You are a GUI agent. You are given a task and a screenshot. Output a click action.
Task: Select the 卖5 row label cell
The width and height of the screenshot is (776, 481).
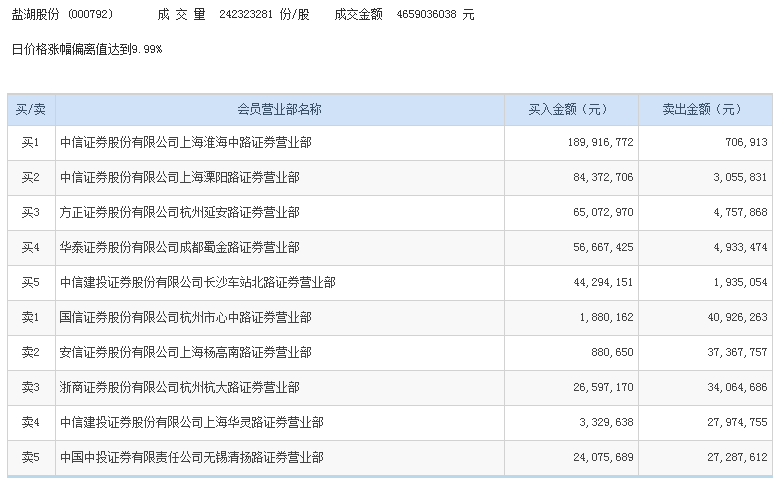click(30, 458)
